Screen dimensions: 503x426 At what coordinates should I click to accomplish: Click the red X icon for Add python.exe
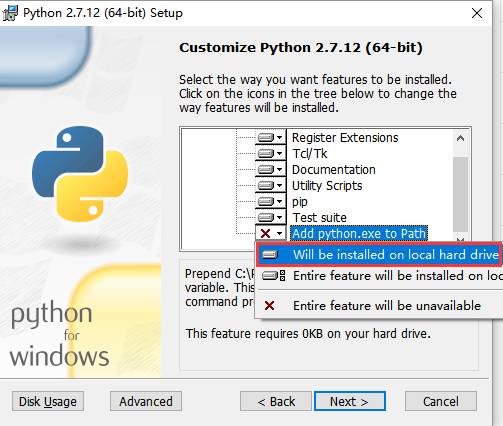pos(266,233)
